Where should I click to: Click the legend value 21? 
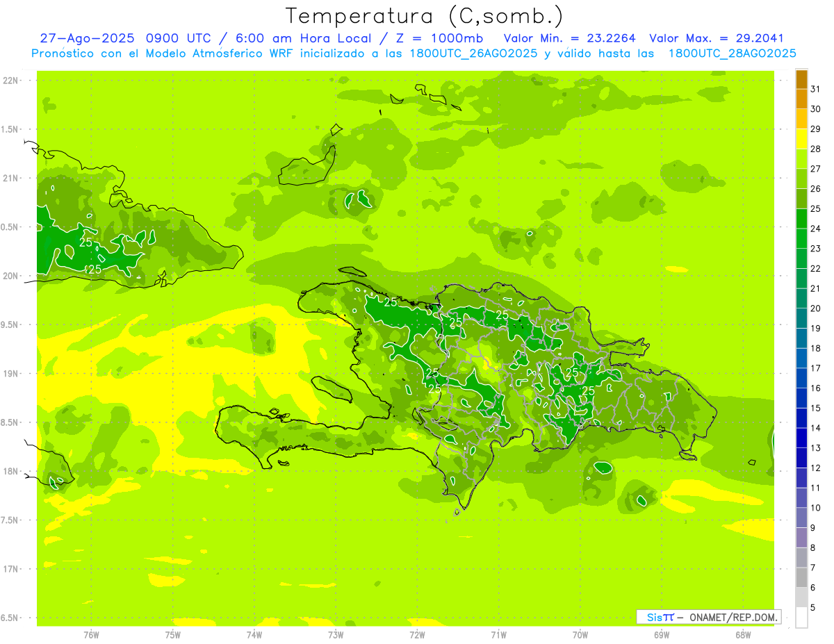815,288
